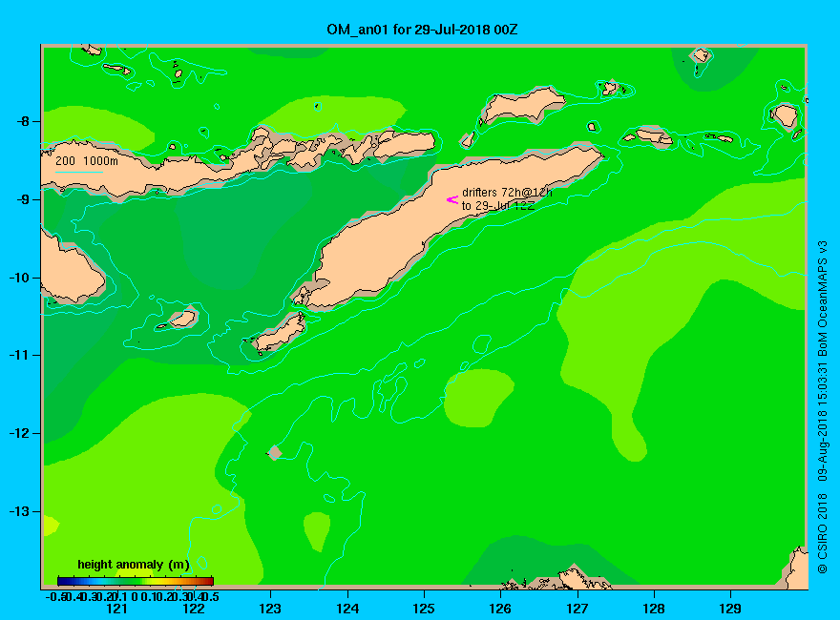This screenshot has width=840, height=620.
Task: Click the latitude label '-9'
Action: coord(23,199)
